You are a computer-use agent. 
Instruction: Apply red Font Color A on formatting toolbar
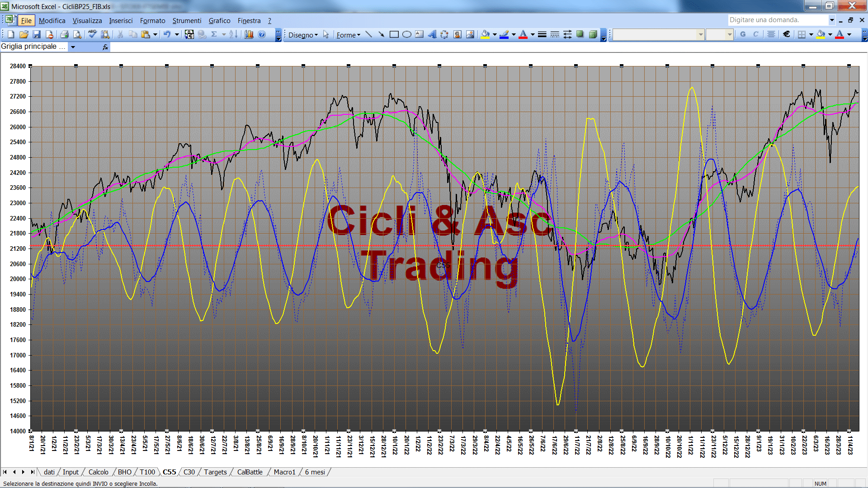[840, 34]
